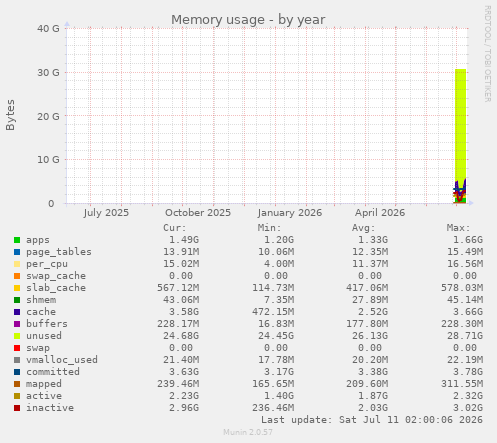
Task: Click the '30 G' y-axis label
Action: (x=48, y=73)
